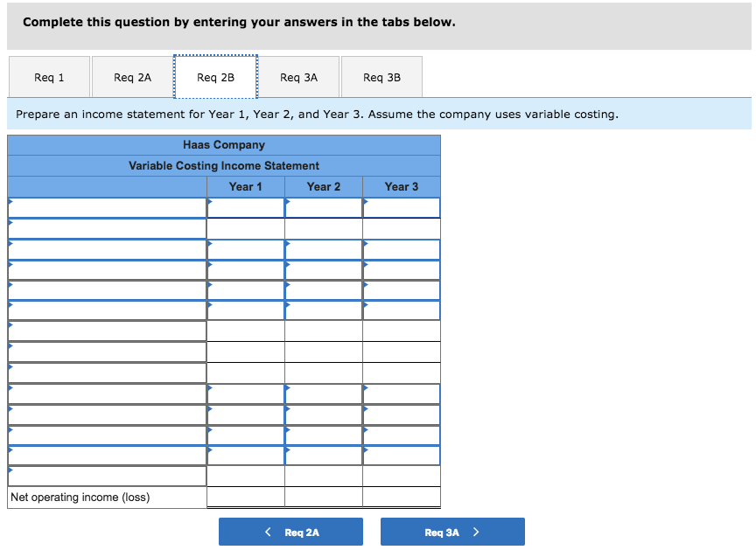Switch to the Req 3B tab
Screen dimensions: 756x550
pos(381,77)
